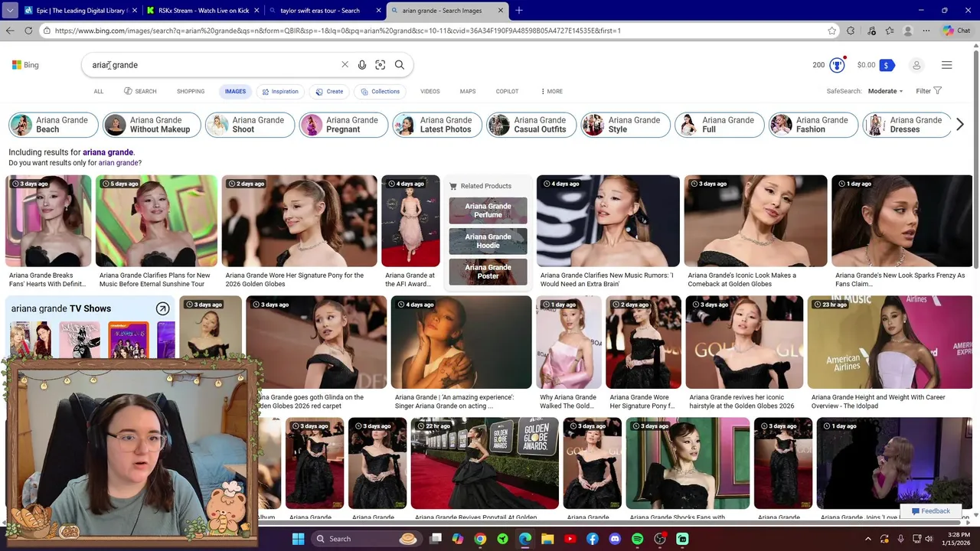
Task: Open a new browser tab
Action: (519, 11)
